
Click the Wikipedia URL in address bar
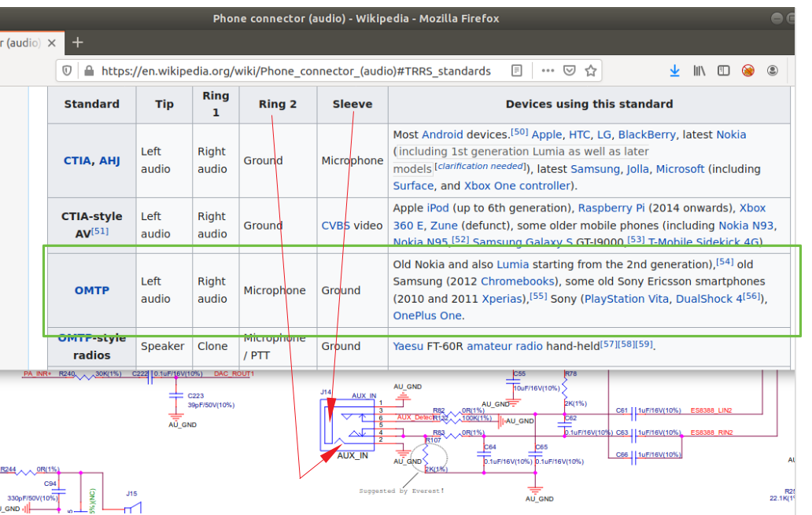pyautogui.click(x=296, y=71)
